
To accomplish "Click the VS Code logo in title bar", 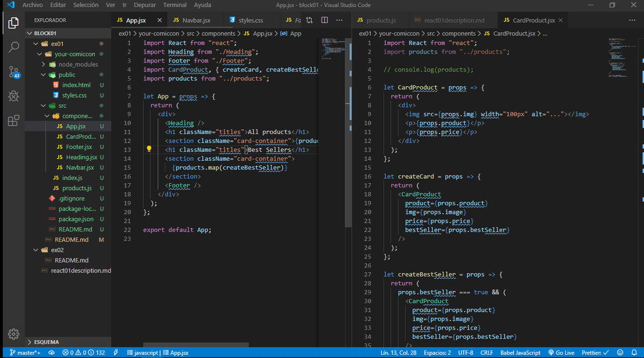I will coord(10,5).
